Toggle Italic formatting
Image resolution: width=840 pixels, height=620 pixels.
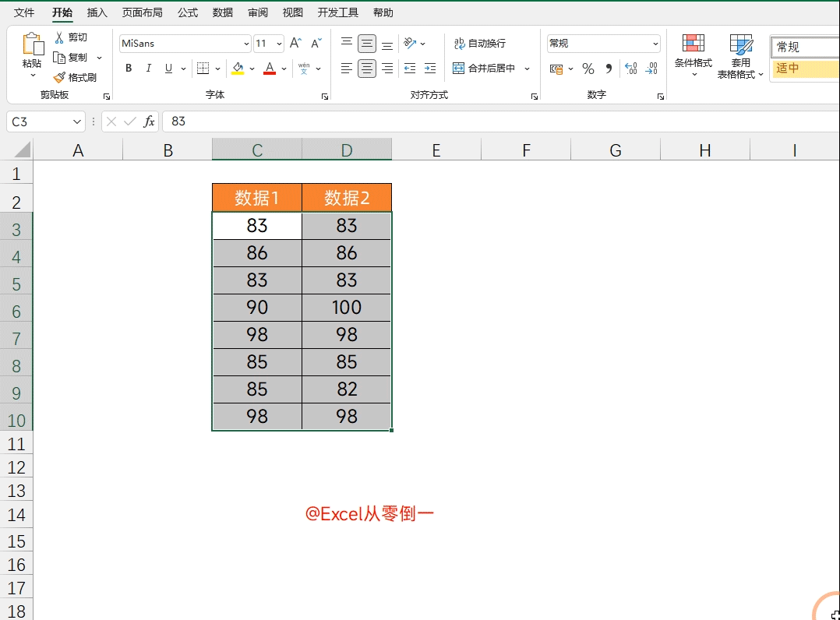[x=148, y=68]
